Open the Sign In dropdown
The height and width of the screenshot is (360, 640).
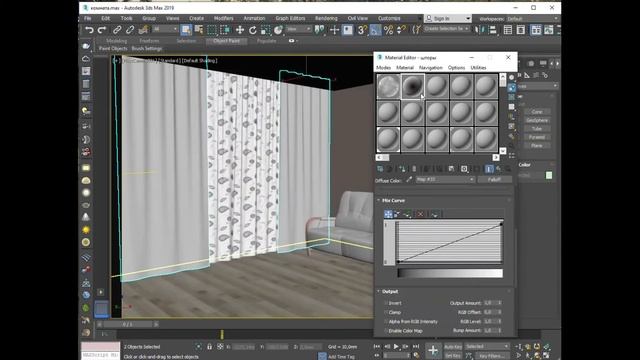[x=448, y=18]
